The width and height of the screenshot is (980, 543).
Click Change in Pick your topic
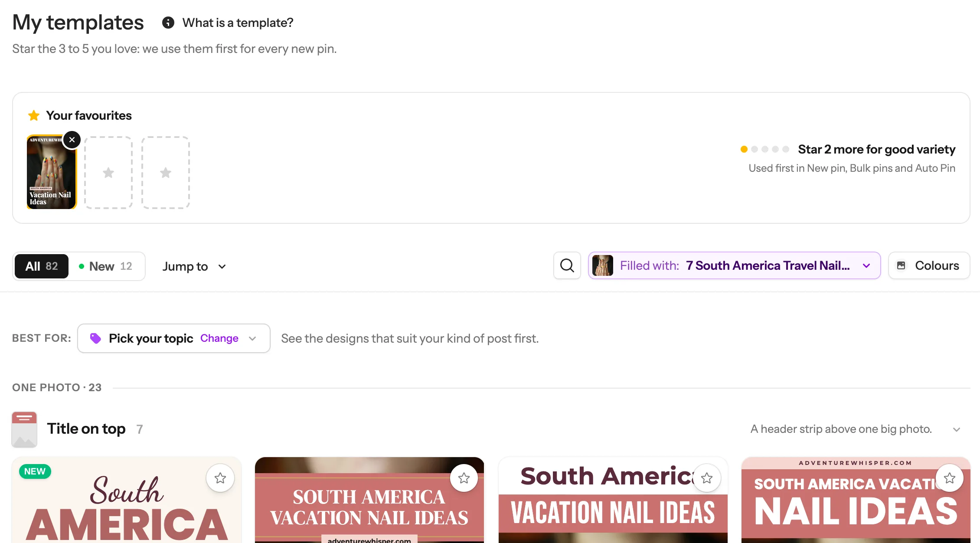click(x=219, y=338)
